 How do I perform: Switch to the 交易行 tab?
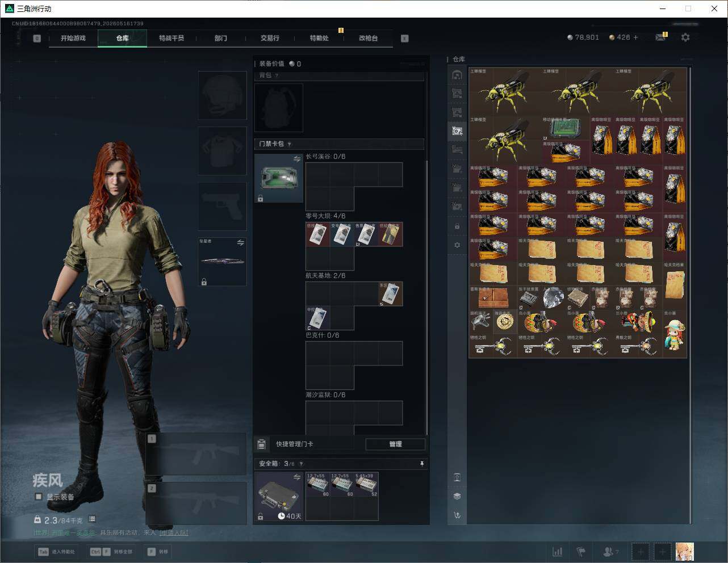click(270, 38)
